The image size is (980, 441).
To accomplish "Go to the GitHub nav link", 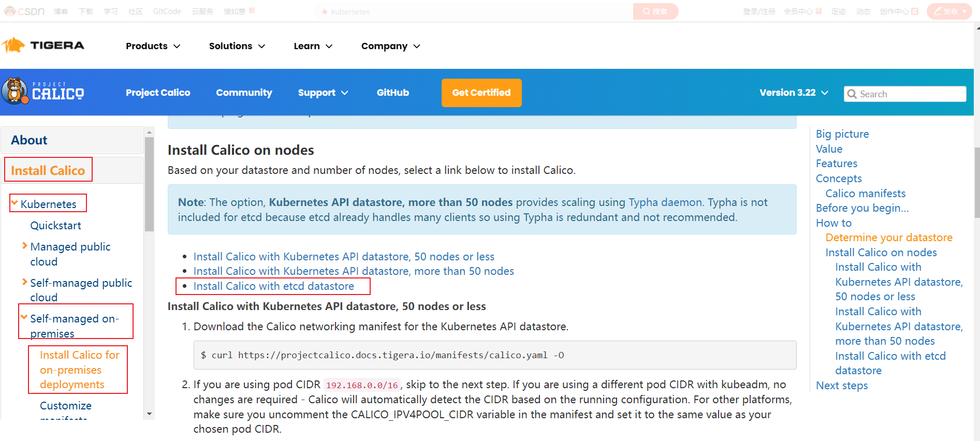I will [393, 93].
